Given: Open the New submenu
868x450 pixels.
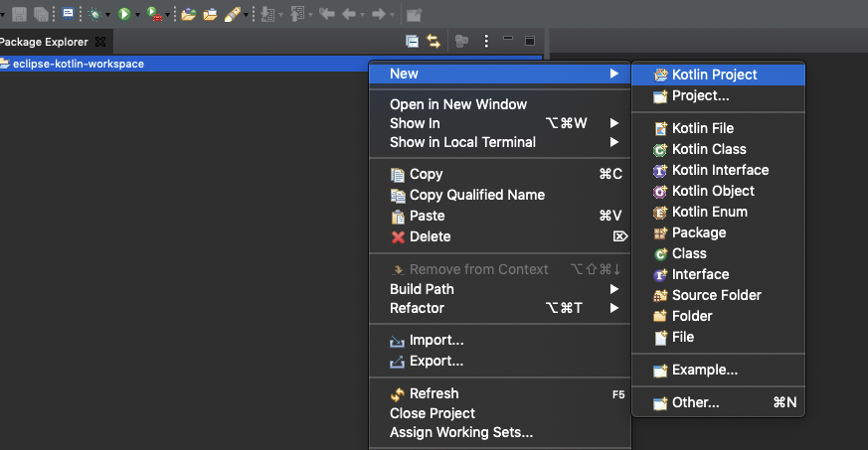Looking at the screenshot, I should coord(500,74).
